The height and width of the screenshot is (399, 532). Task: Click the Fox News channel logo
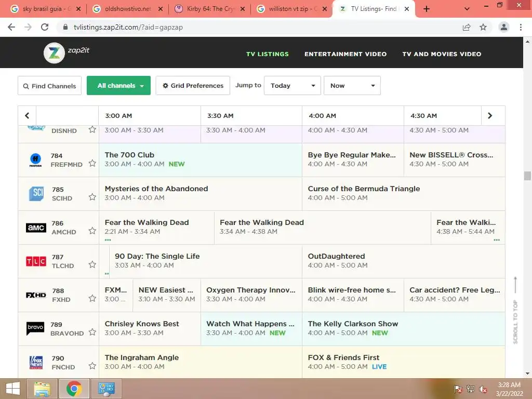36,362
